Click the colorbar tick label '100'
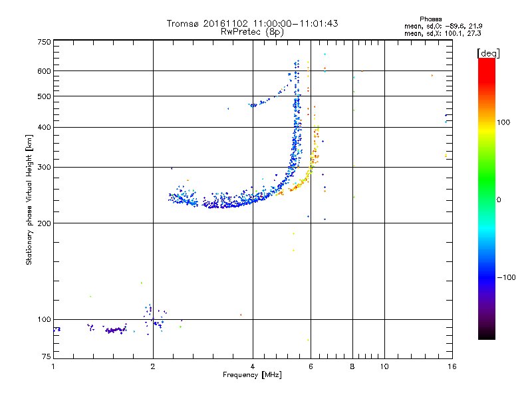Screen dimensions: 532x399 click(x=503, y=122)
